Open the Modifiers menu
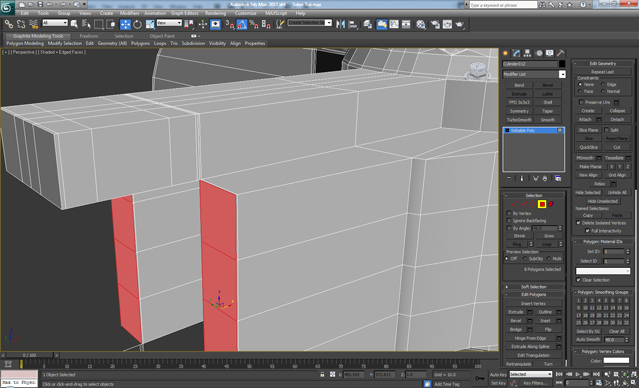The width and height of the screenshot is (639, 388). (130, 13)
